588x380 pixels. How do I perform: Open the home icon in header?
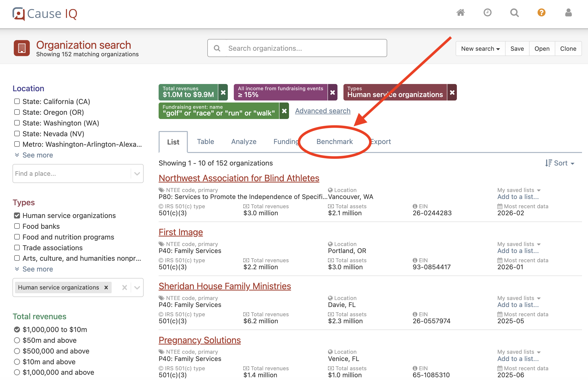(x=460, y=12)
